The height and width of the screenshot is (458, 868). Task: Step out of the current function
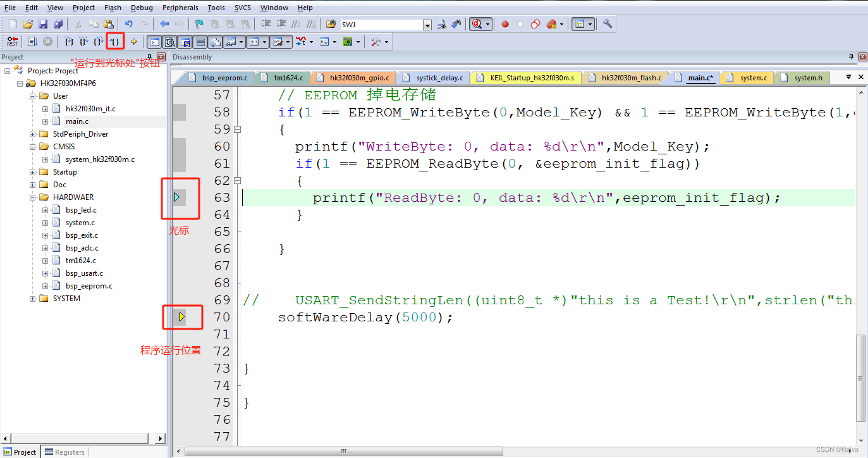click(x=99, y=42)
